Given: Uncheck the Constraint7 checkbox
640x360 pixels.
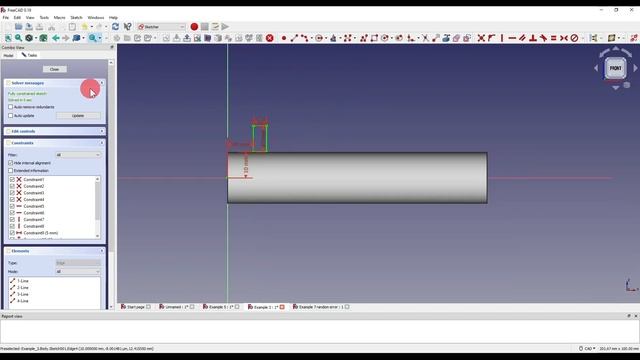Looking at the screenshot, I should coord(12,220).
